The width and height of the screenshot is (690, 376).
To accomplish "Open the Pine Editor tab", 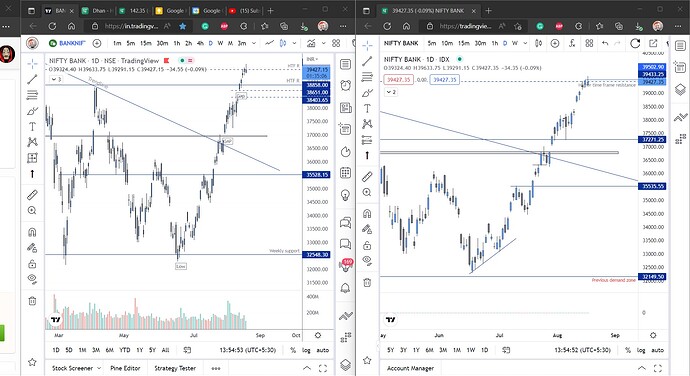I will coord(125,368).
